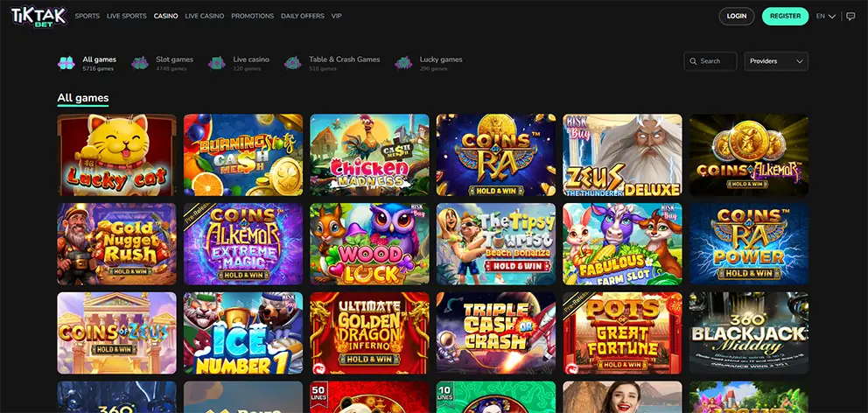868x413 pixels.
Task: Open Coins of Alkemor Extreme Magic
Action: tap(243, 244)
